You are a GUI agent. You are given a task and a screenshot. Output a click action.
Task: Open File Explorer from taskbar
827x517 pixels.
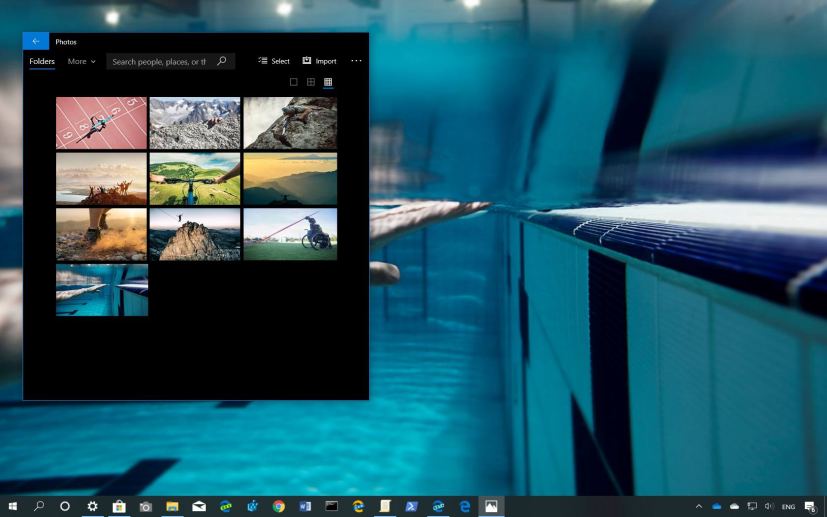(172, 506)
